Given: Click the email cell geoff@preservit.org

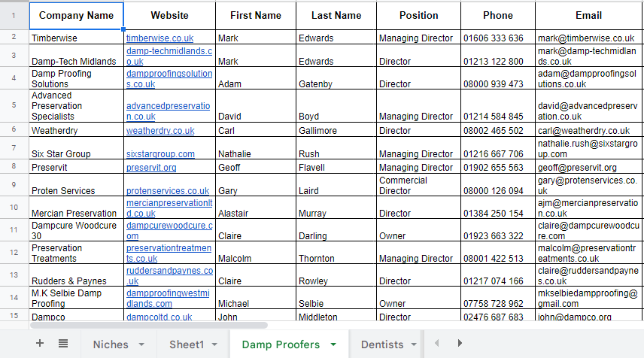Looking at the screenshot, I should pos(588,167).
